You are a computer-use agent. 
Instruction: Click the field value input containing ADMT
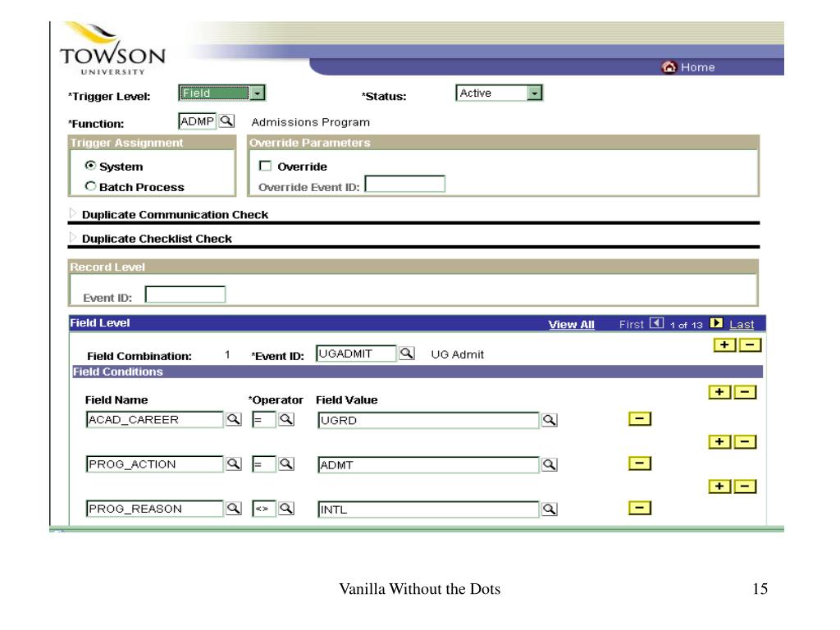click(428, 465)
